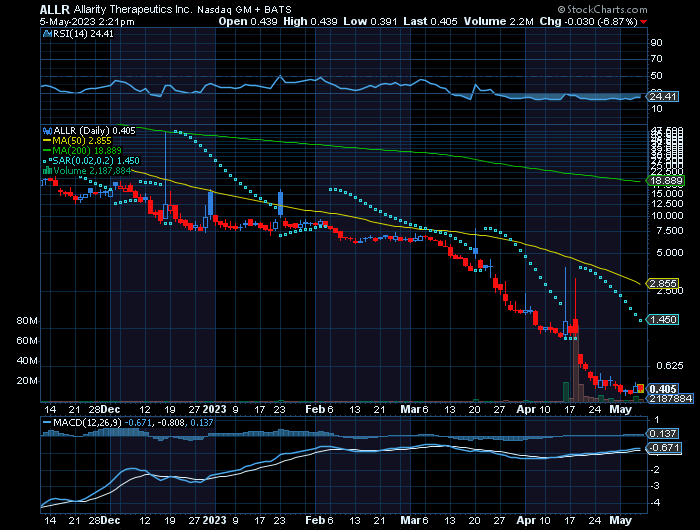Click the 70 level on RSI axis
The image size is (700, 530).
tap(656, 59)
